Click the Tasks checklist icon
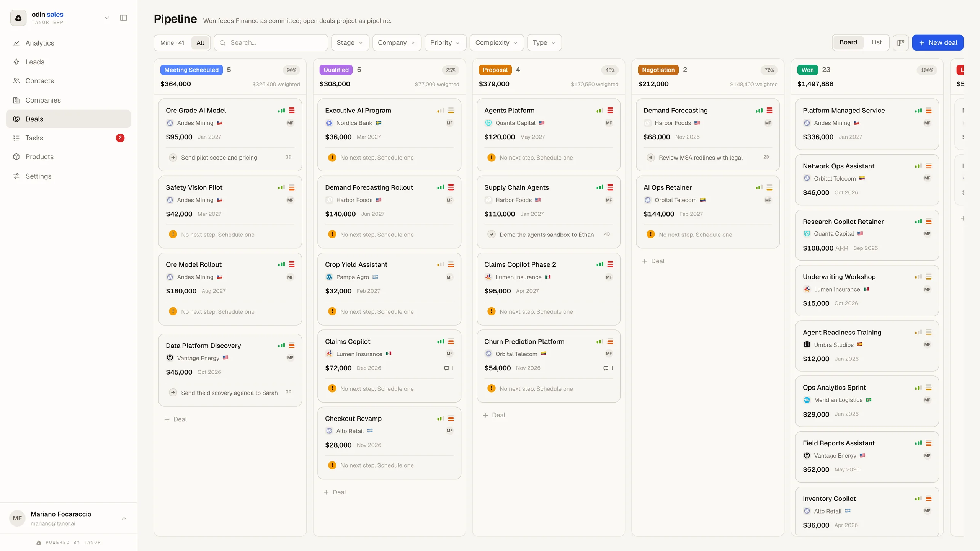The width and height of the screenshot is (980, 551). pyautogui.click(x=16, y=138)
